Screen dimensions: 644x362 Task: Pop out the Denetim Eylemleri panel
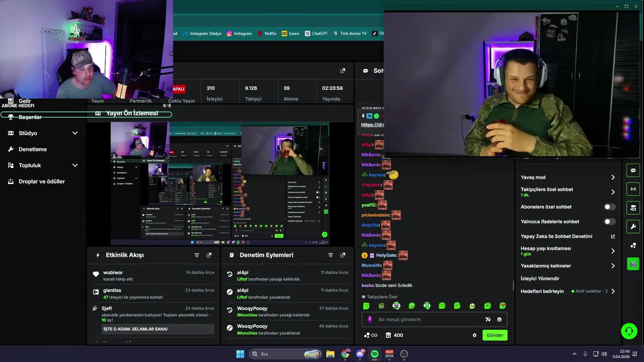[343, 255]
